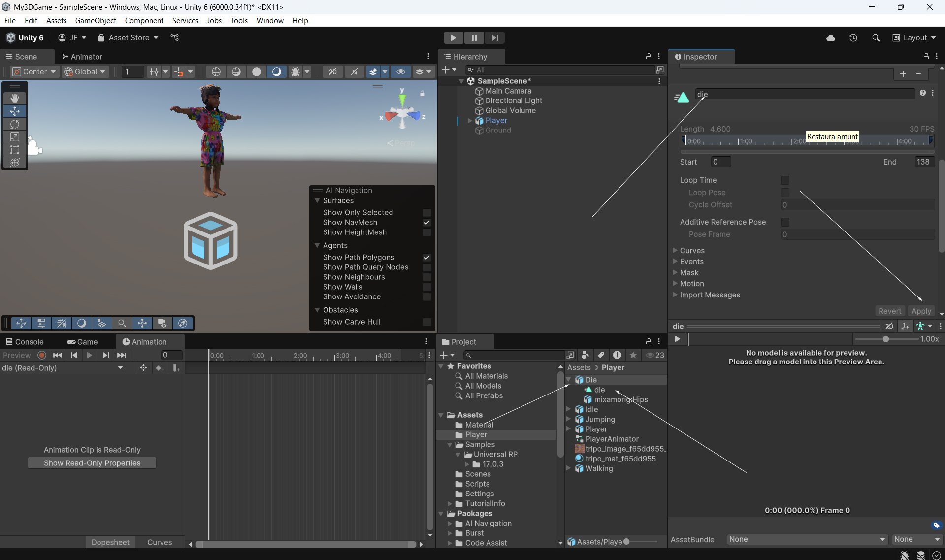Click the Play button to start game

click(x=453, y=38)
